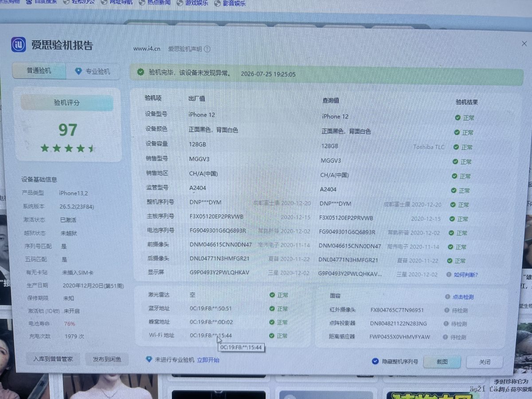Click the score value 97

tap(68, 129)
